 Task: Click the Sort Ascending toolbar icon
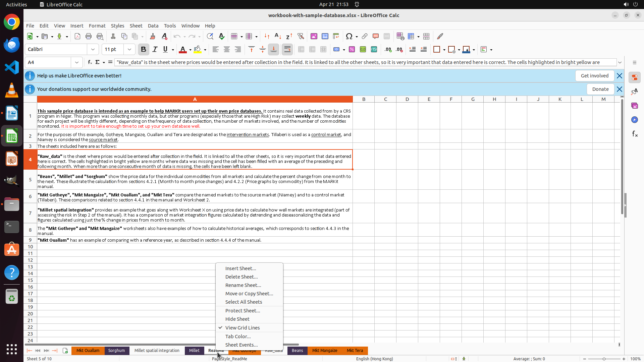[x=278, y=36]
